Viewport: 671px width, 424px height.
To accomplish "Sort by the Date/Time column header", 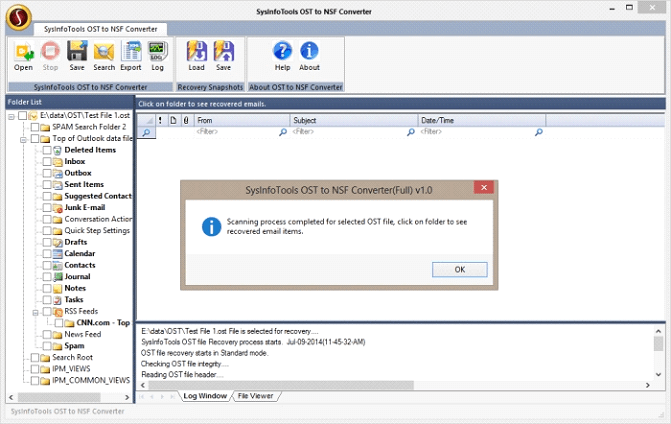I will (x=482, y=121).
